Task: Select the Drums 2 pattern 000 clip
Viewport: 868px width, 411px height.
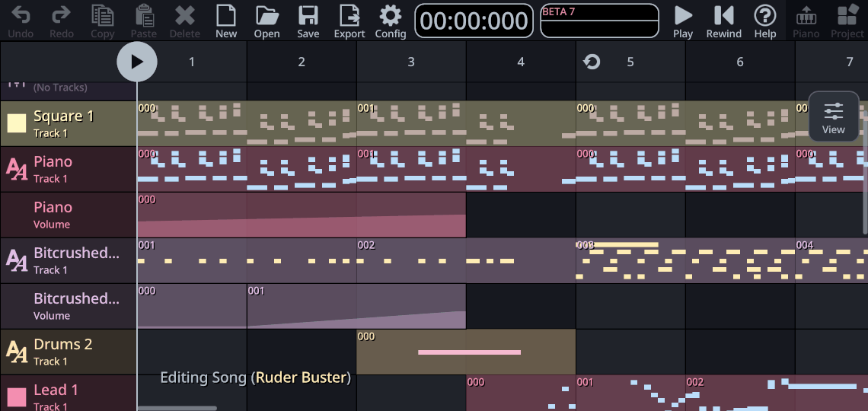Action: point(465,352)
